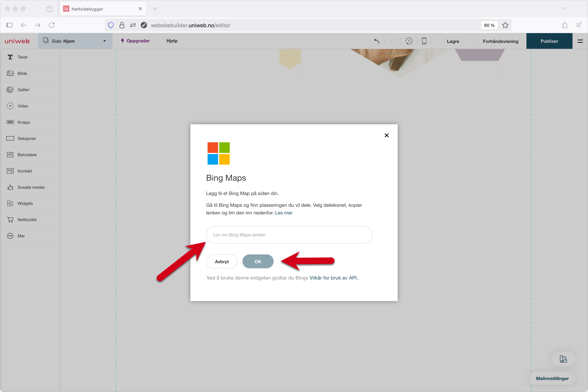Open the Galleri sidebar item
The width and height of the screenshot is (588, 392).
coord(30,90)
